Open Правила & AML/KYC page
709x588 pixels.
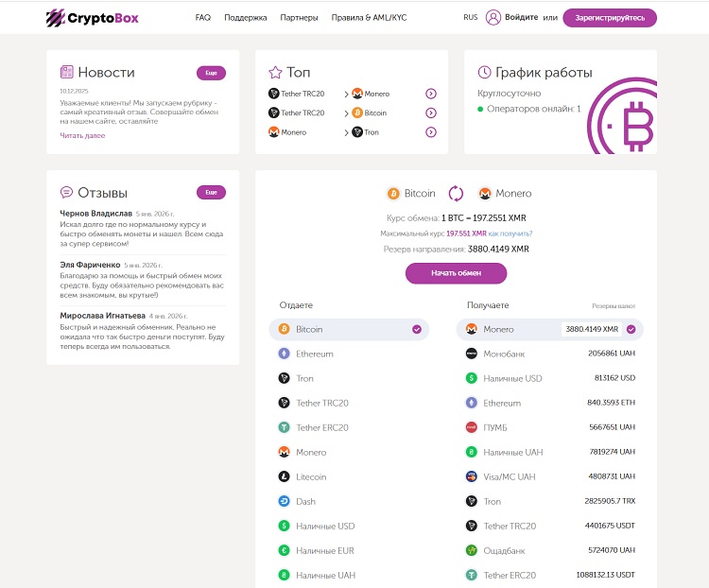point(369,18)
